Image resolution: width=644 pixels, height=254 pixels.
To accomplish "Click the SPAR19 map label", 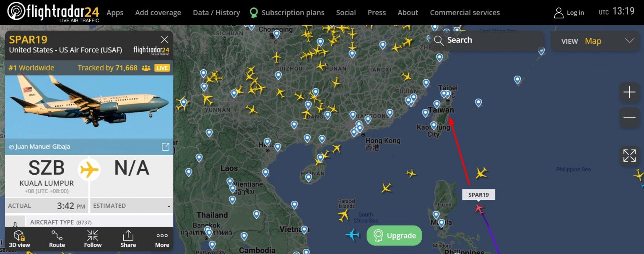I will pos(478,194).
